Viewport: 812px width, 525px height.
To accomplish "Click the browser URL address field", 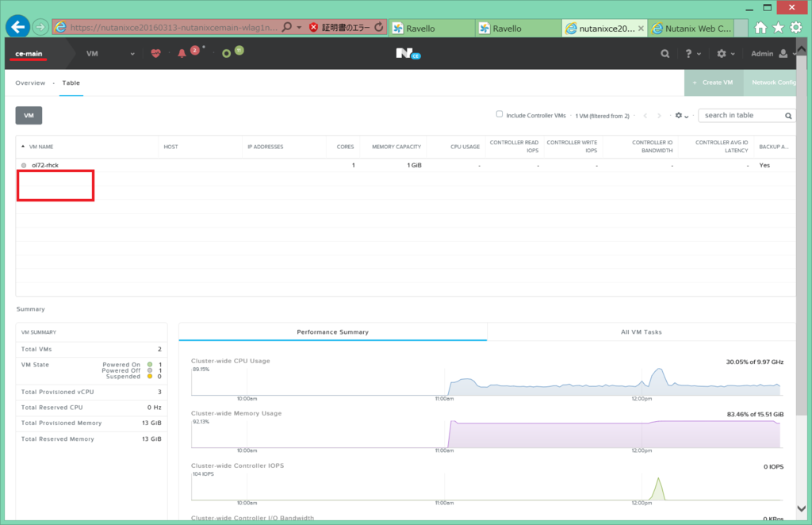I will [174, 28].
